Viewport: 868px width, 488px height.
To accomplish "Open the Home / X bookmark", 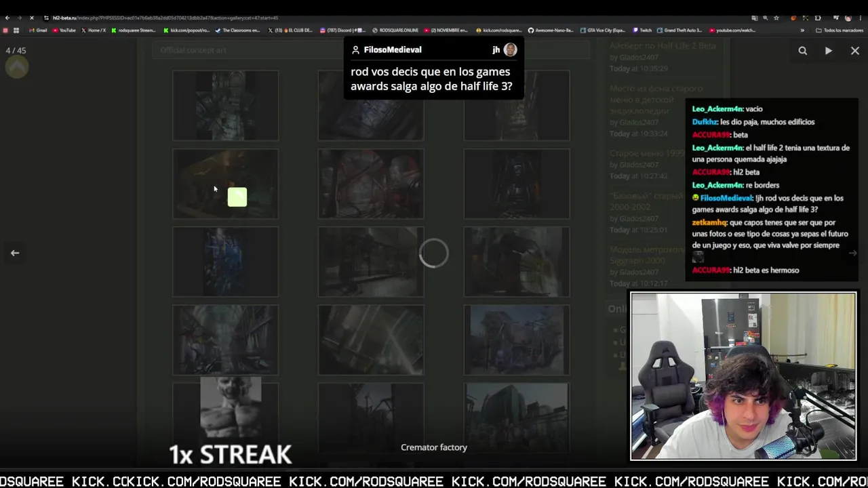I will 94,30.
